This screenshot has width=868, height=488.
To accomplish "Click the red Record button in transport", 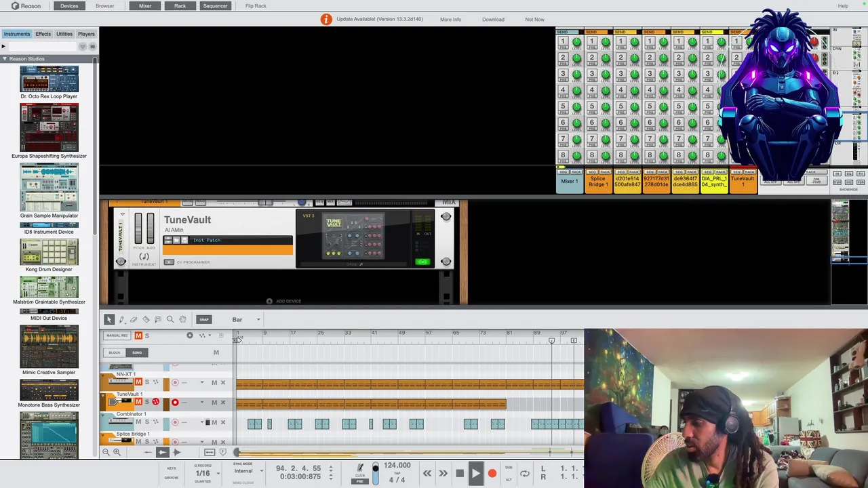I will click(492, 474).
